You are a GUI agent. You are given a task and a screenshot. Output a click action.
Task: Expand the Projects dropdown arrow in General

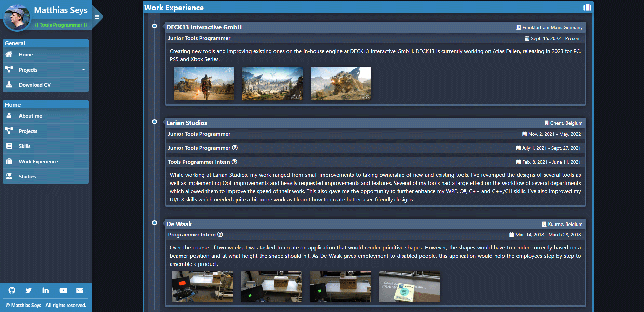83,70
